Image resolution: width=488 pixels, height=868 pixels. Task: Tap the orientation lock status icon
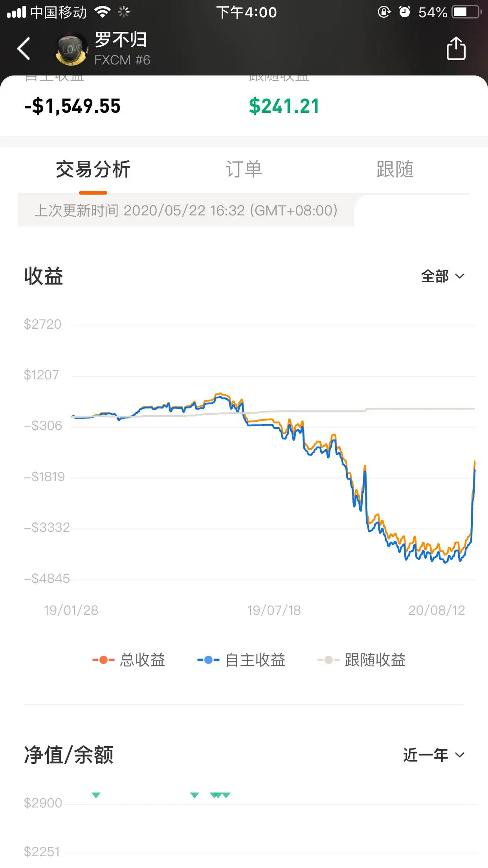[x=384, y=12]
